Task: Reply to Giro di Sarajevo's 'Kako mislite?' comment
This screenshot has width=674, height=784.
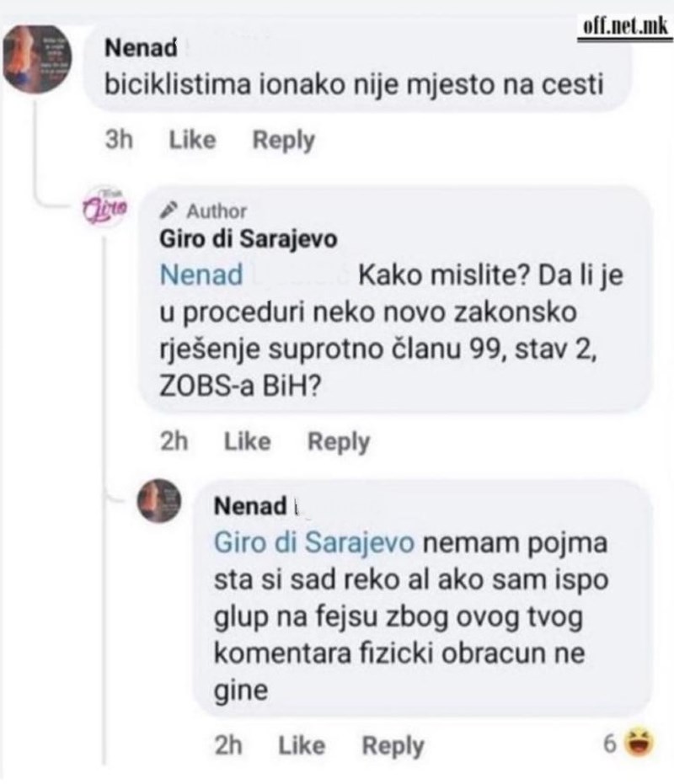Action: (338, 441)
